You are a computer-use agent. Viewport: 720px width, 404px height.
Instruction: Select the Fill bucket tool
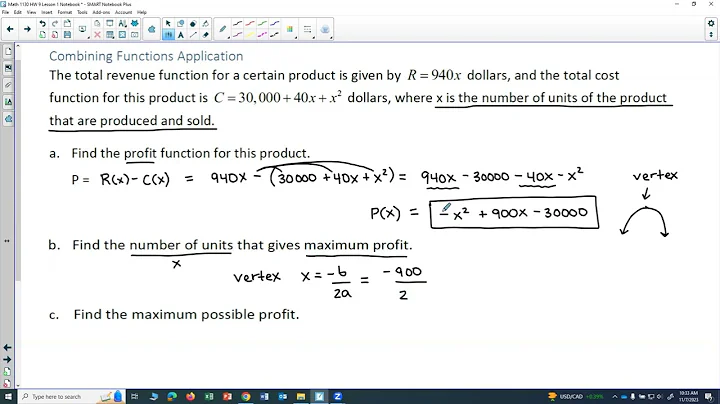(206, 24)
